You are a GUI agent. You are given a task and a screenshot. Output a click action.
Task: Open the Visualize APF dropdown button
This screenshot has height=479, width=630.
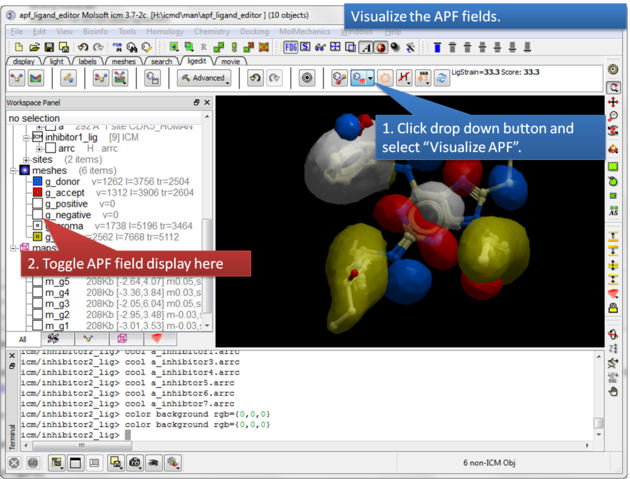click(372, 78)
